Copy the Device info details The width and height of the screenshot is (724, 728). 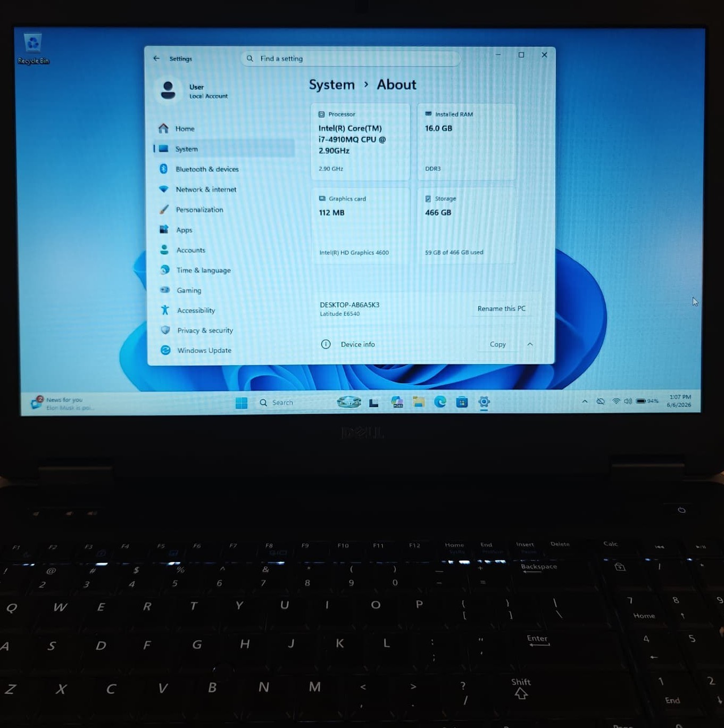click(x=497, y=344)
